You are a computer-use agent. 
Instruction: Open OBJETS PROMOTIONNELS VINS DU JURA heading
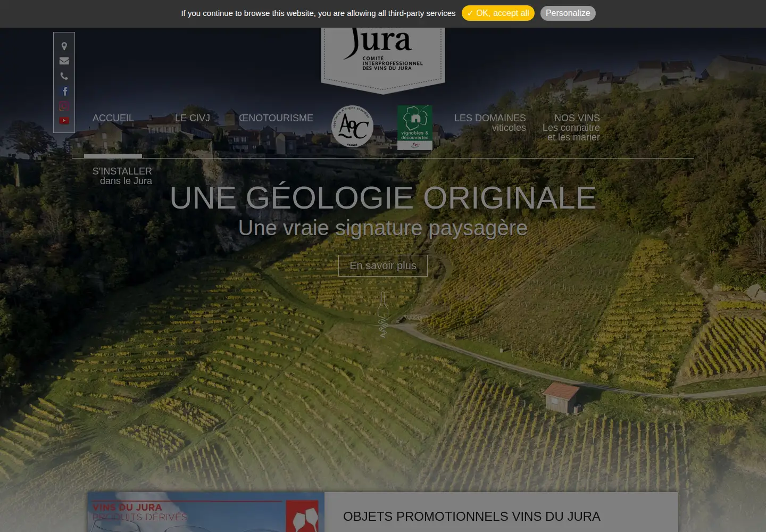(x=472, y=517)
